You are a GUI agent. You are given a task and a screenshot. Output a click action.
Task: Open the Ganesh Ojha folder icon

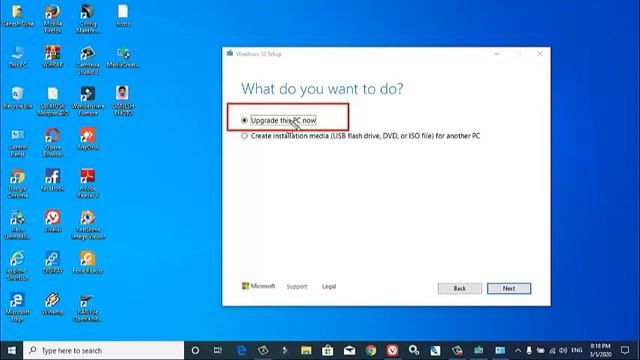click(x=18, y=16)
